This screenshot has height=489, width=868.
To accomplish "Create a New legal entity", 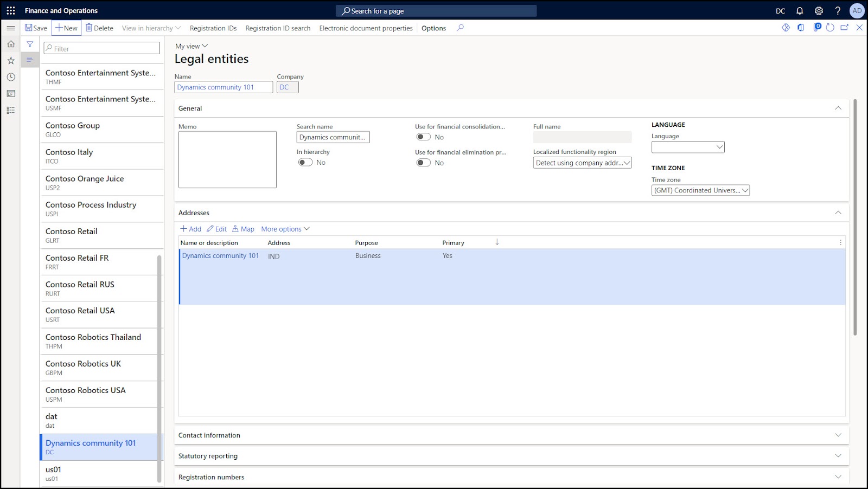I will click(67, 28).
